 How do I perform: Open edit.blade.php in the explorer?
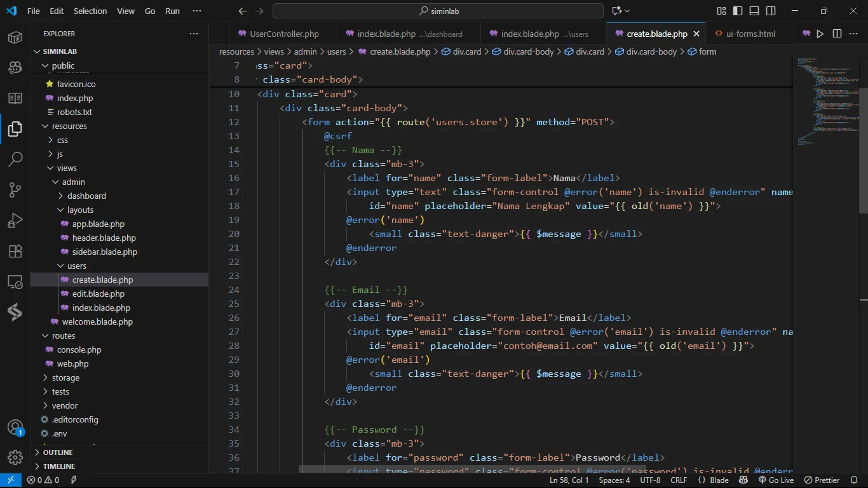[98, 294]
